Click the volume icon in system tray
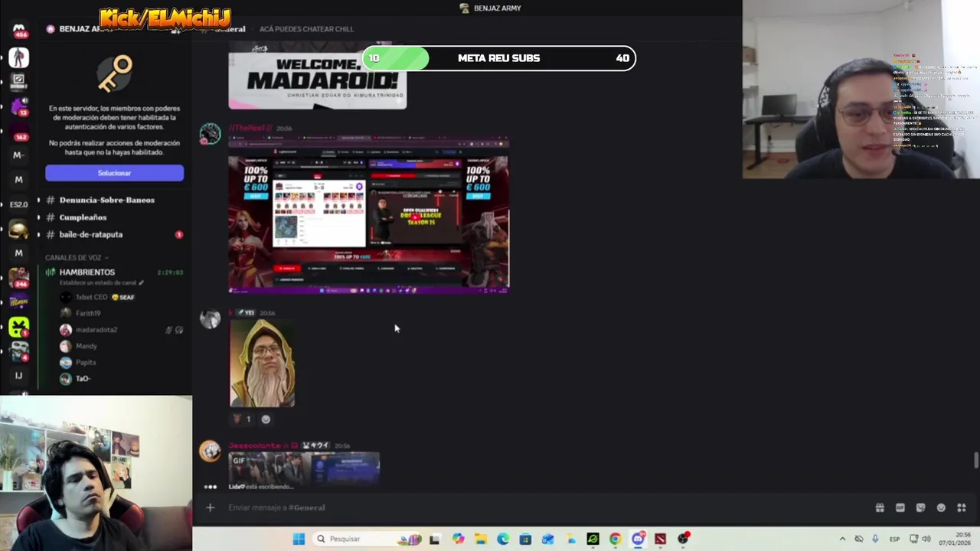This screenshot has width=980, height=551. tap(926, 539)
